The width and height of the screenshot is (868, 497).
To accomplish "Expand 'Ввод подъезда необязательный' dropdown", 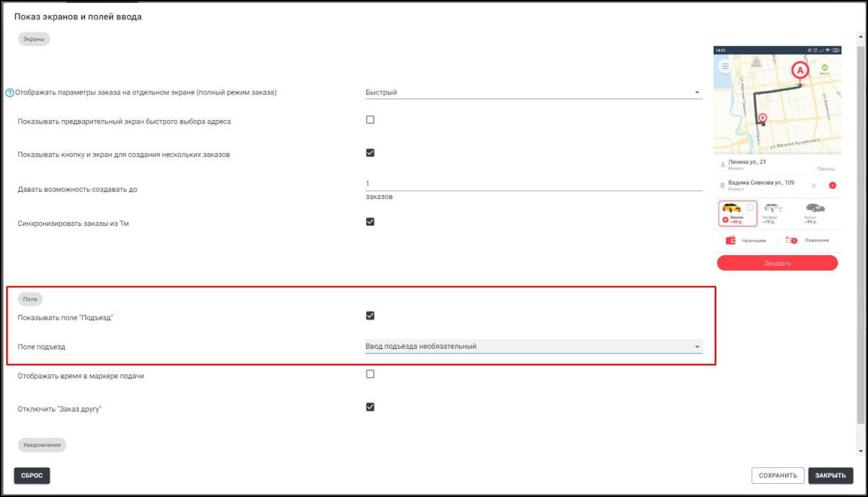I will point(533,346).
